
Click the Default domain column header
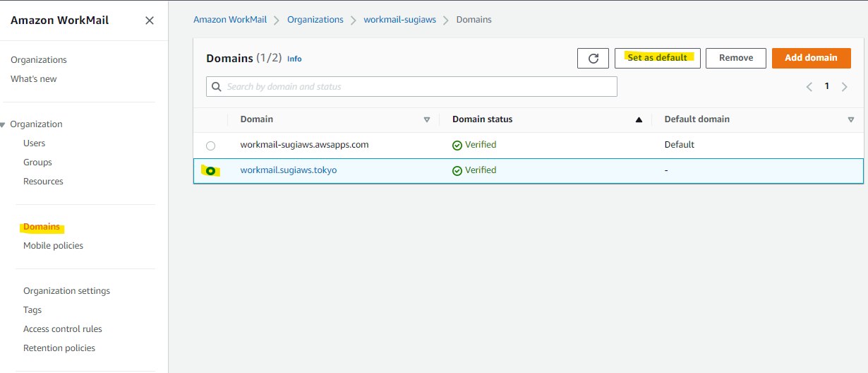point(697,119)
